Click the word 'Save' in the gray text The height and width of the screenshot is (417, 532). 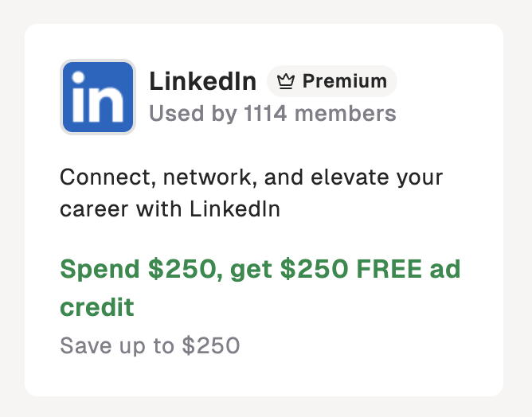click(84, 345)
